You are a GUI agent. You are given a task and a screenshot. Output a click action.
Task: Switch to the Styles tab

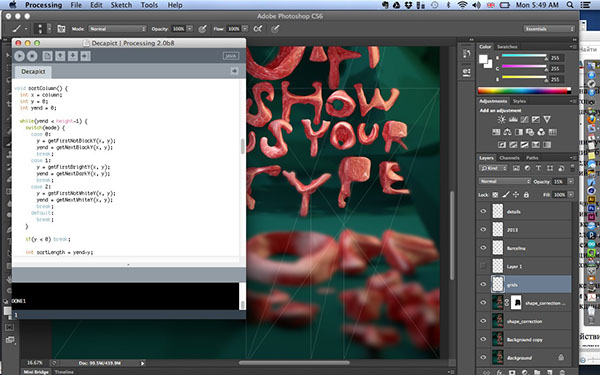point(519,101)
